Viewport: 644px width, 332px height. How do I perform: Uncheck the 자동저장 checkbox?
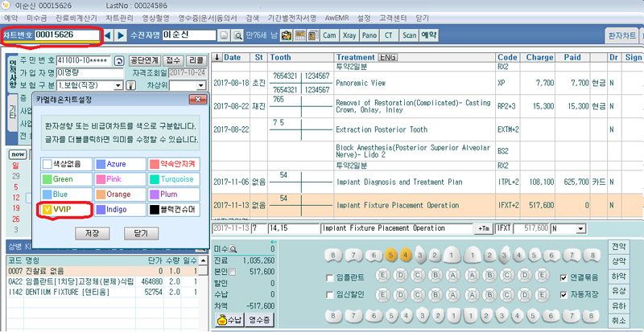563,294
